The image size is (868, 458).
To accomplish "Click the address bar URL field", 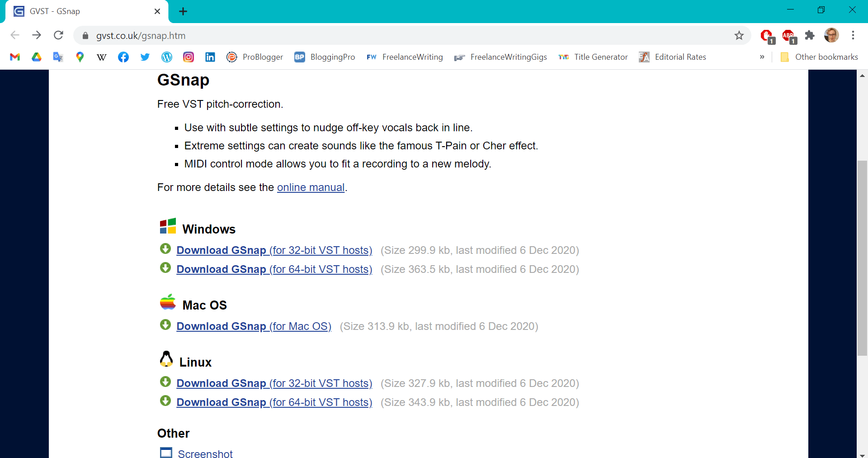I will tap(411, 36).
